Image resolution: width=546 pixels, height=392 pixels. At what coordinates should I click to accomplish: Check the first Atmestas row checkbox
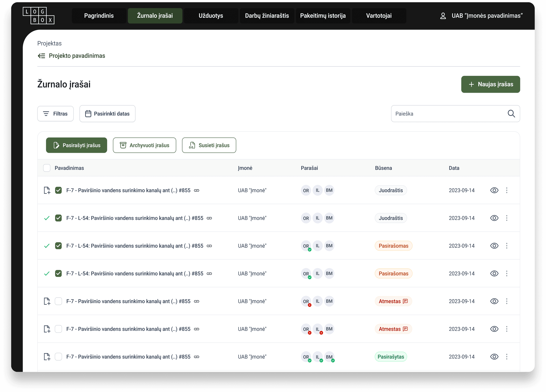tap(58, 301)
